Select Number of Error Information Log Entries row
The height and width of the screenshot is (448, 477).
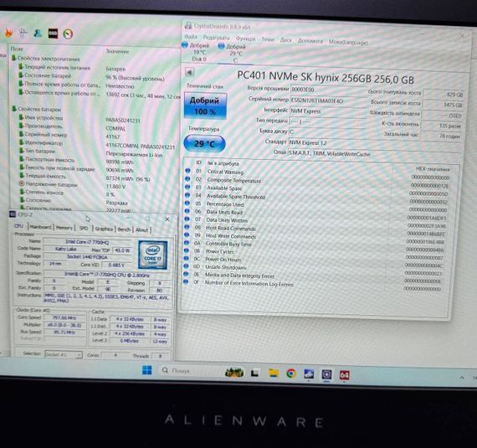tap(311, 285)
